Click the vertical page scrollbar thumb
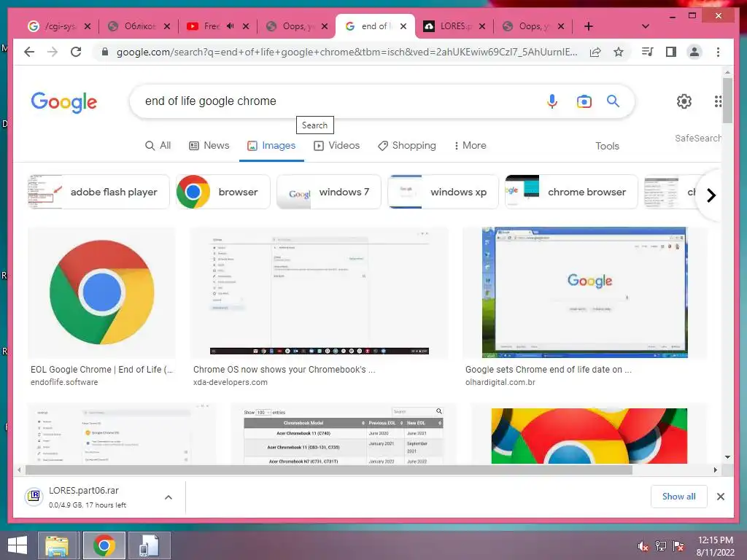This screenshot has width=747, height=560. click(x=727, y=101)
